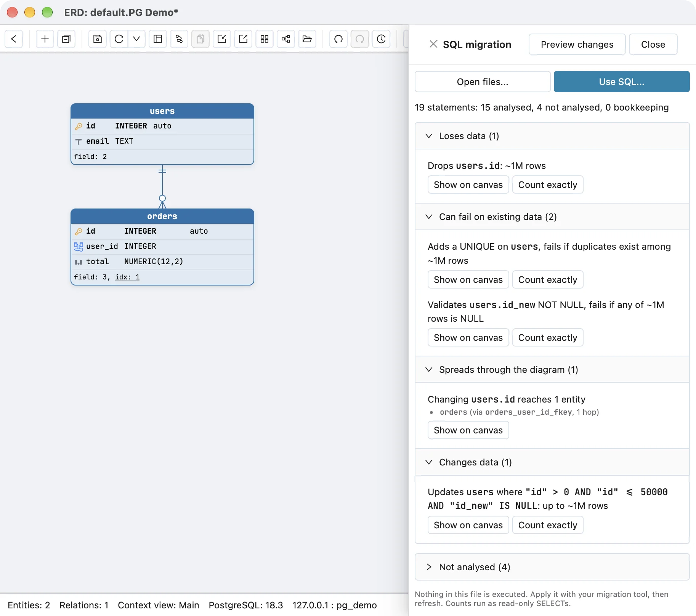Click the table layout toolbar icon
696x616 pixels.
click(x=158, y=39)
